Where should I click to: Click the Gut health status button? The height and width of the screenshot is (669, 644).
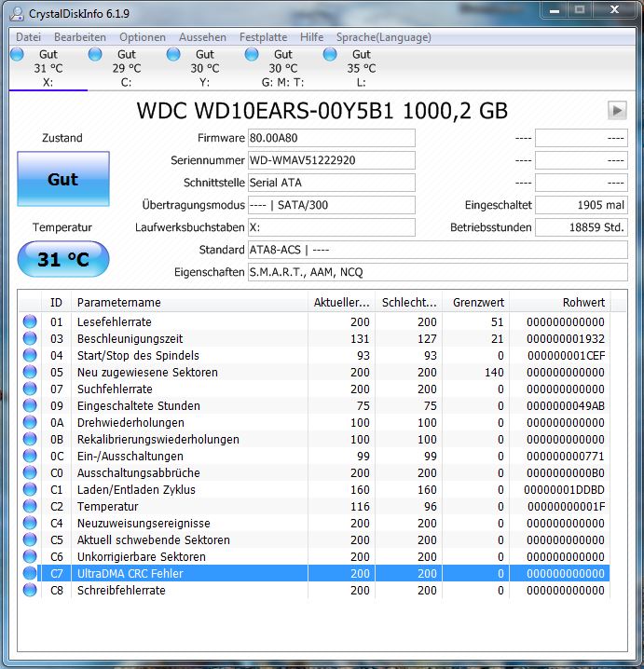[63, 179]
